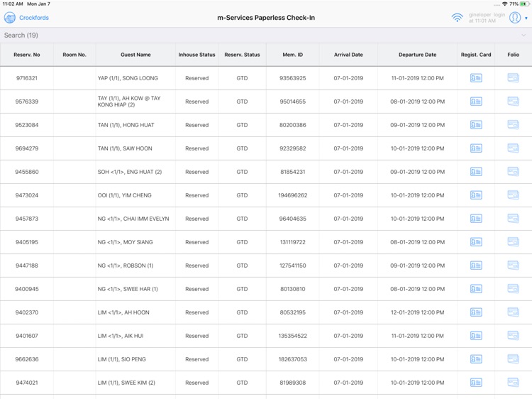
Task: Sort by Departure Date column header
Action: pos(417,55)
